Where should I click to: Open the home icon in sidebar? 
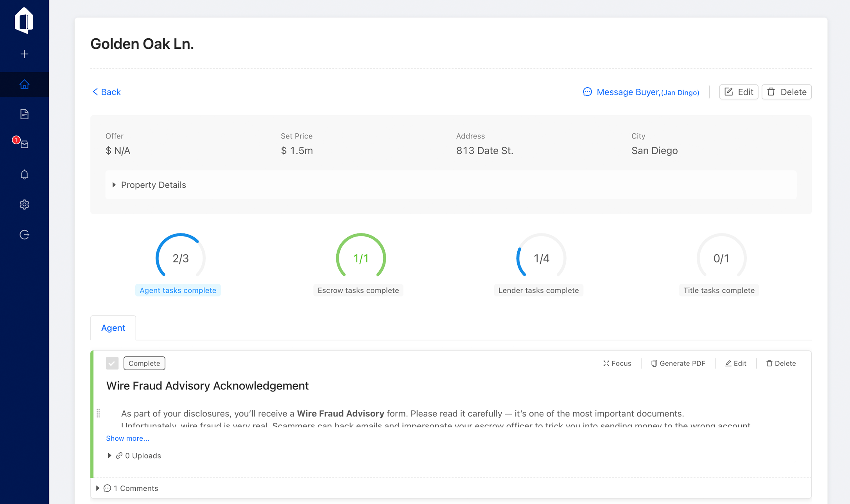pos(24,84)
